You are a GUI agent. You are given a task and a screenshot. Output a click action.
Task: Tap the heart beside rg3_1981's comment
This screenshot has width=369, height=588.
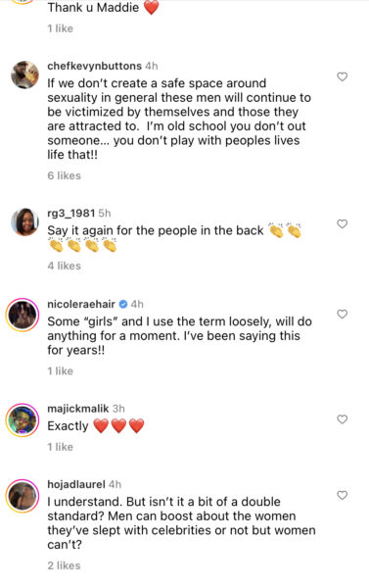(342, 223)
